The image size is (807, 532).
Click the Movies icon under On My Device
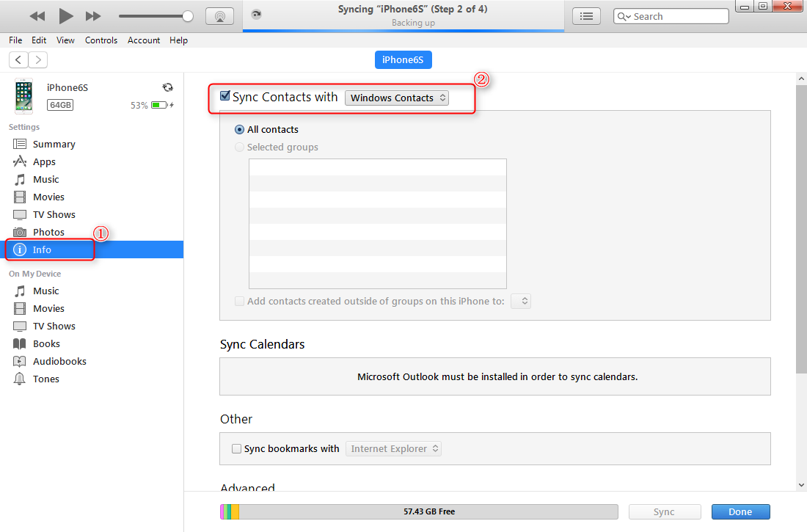coord(20,308)
